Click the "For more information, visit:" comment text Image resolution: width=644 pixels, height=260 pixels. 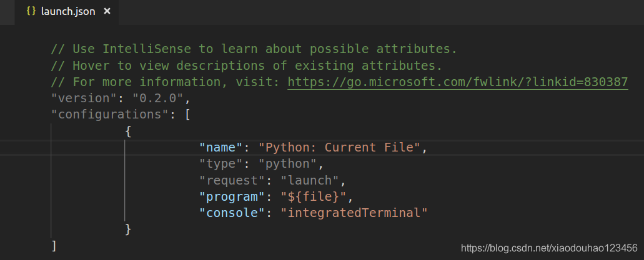click(x=166, y=82)
